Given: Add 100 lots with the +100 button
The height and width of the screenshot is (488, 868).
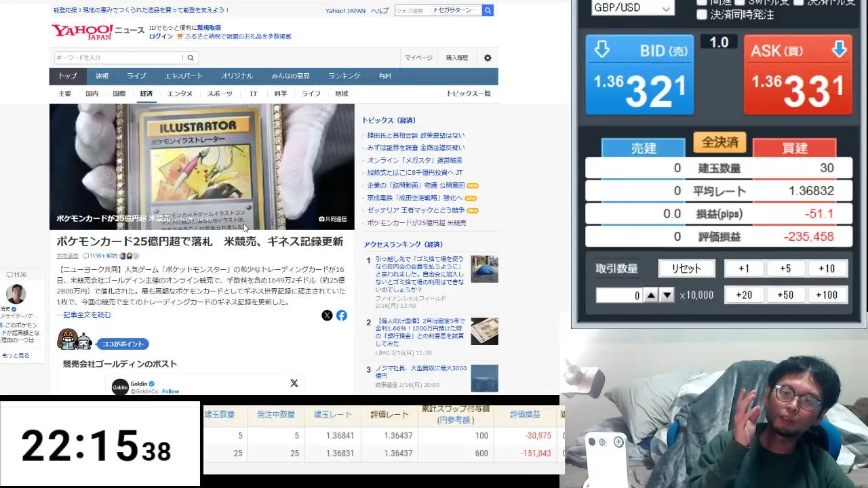Looking at the screenshot, I should (x=827, y=295).
